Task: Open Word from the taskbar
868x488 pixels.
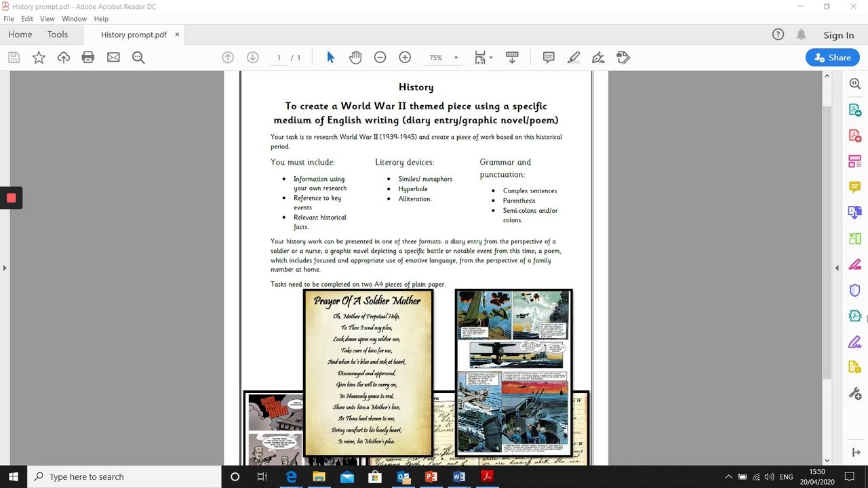Action: click(458, 476)
